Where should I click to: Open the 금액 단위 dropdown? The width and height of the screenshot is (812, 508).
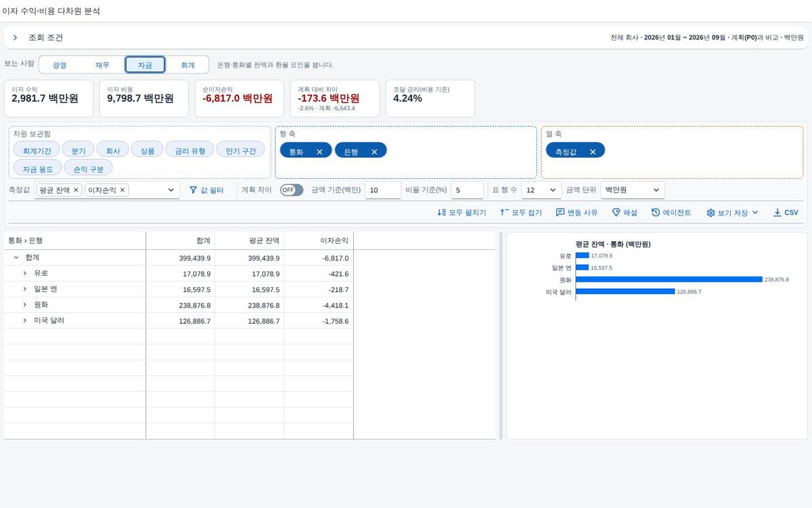tap(633, 190)
